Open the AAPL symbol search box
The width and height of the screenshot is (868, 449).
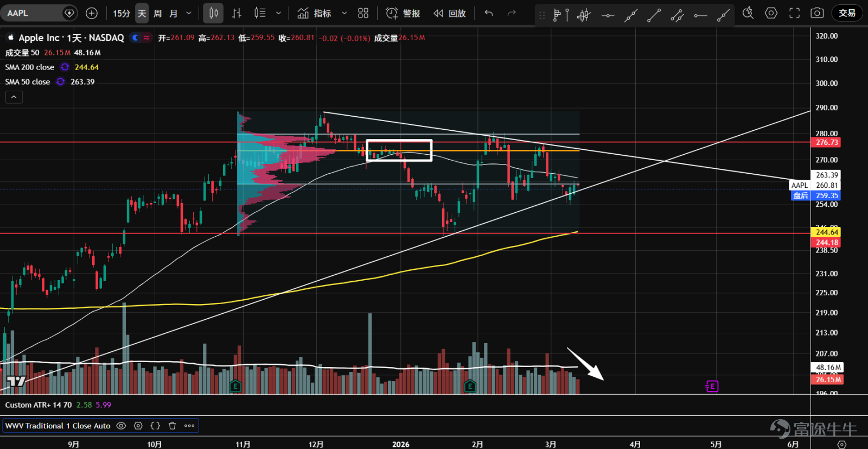point(39,13)
